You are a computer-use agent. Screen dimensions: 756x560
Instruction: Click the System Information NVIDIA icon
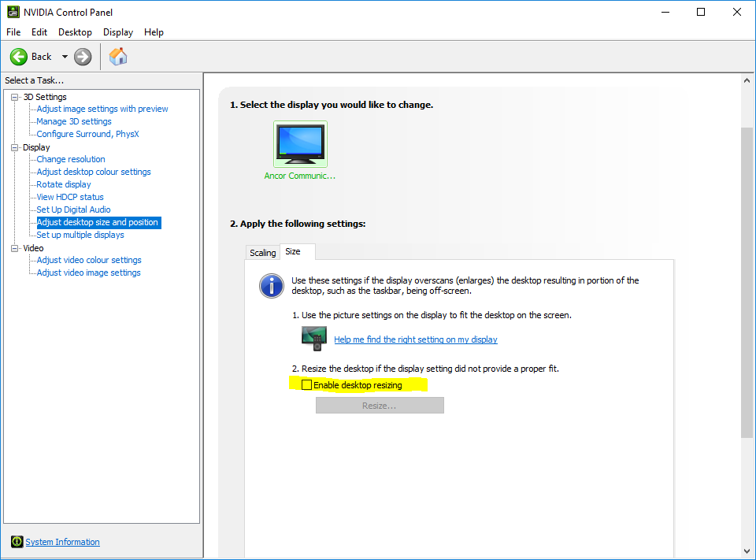[17, 542]
